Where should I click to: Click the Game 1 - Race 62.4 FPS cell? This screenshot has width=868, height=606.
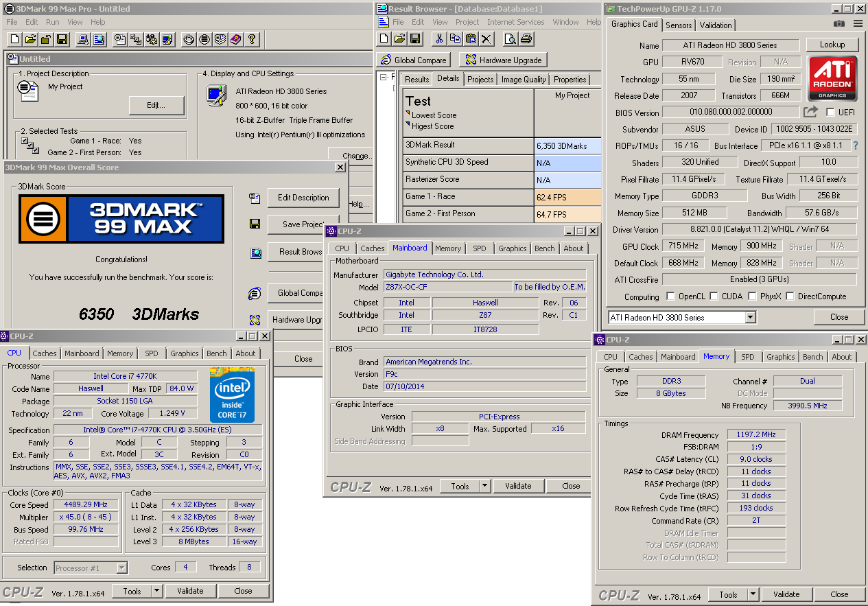567,197
